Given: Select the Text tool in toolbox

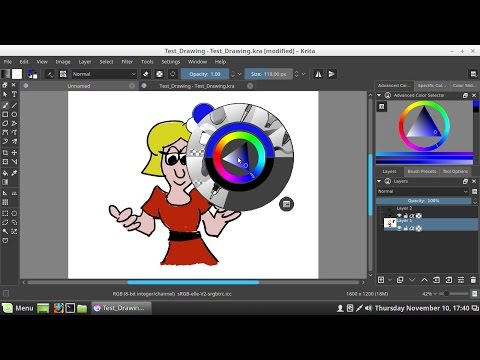Looking at the screenshot, I should point(14,94).
